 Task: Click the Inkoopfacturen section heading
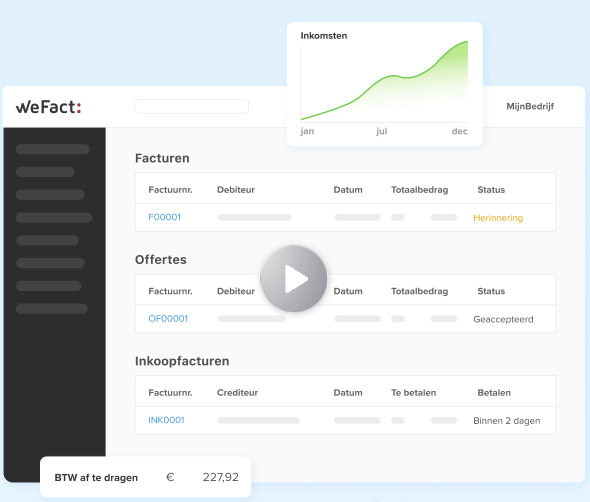pyautogui.click(x=182, y=361)
